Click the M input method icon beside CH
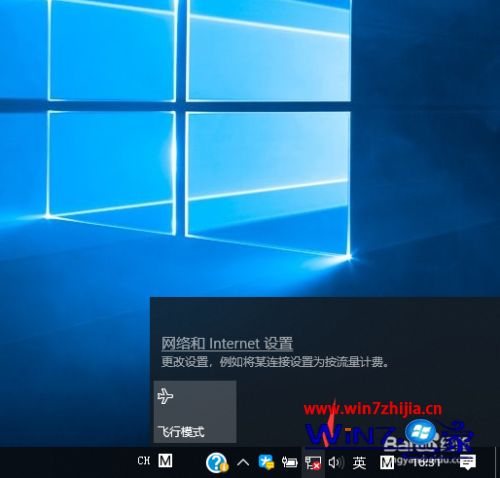The width and height of the screenshot is (500, 478). point(165,461)
